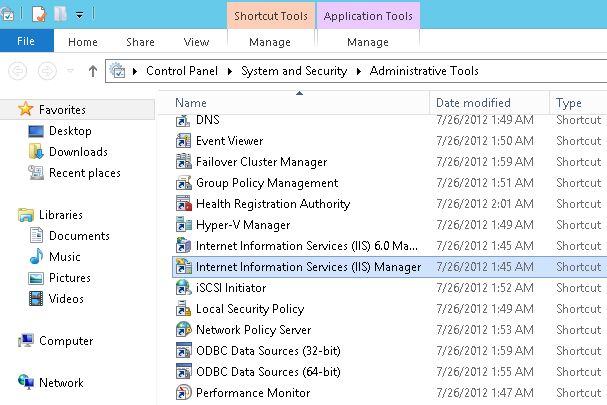Click Event Viewer date 7/26/2012 1:50 AM

[485, 141]
